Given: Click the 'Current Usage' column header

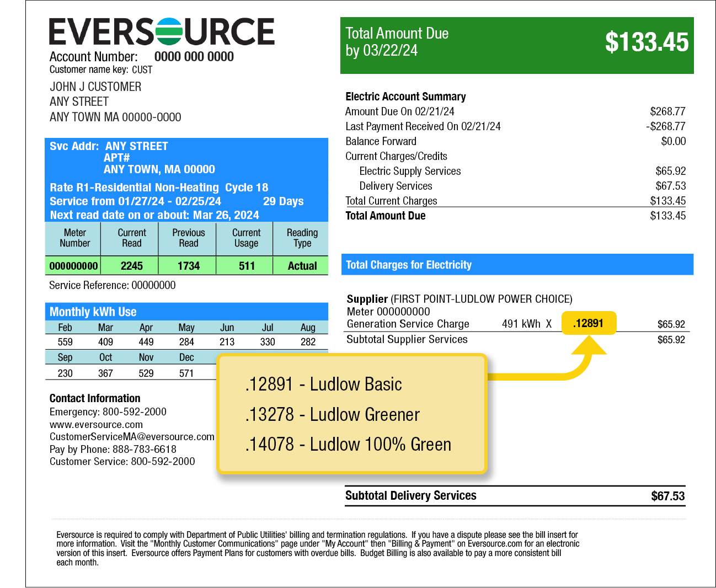Looking at the screenshot, I should [246, 238].
